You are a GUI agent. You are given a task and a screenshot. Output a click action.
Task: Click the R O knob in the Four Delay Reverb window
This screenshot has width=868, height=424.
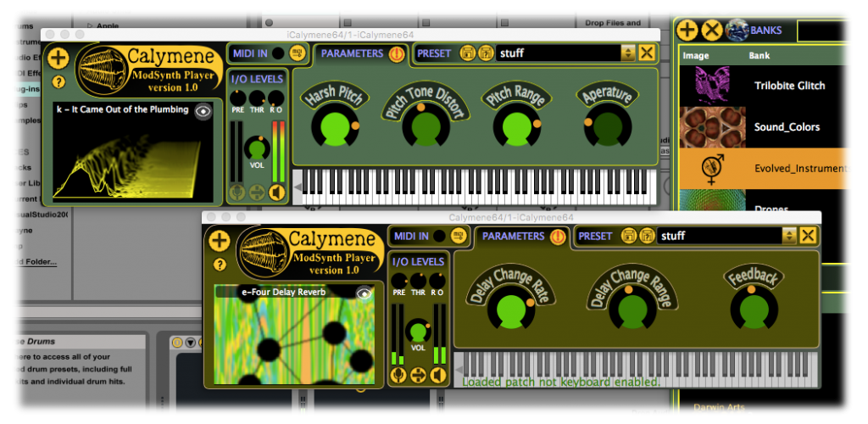point(437,281)
